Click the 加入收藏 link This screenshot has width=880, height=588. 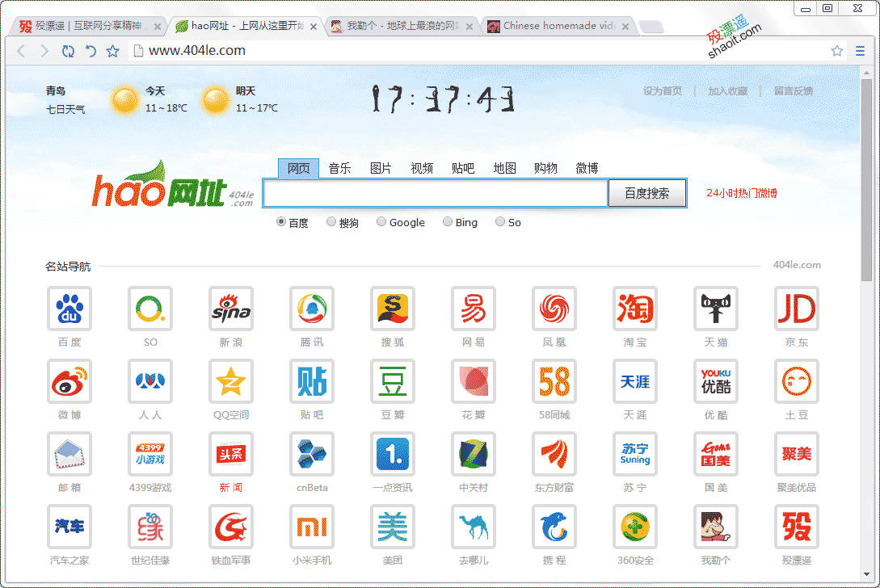tap(728, 91)
